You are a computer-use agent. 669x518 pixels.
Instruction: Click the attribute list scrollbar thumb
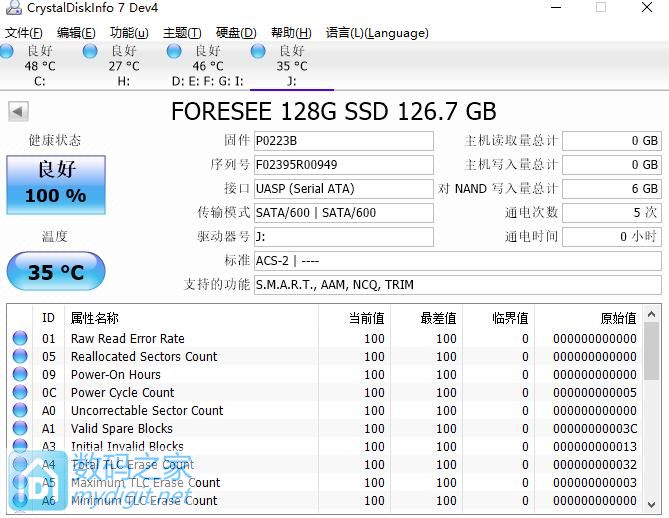(x=652, y=351)
